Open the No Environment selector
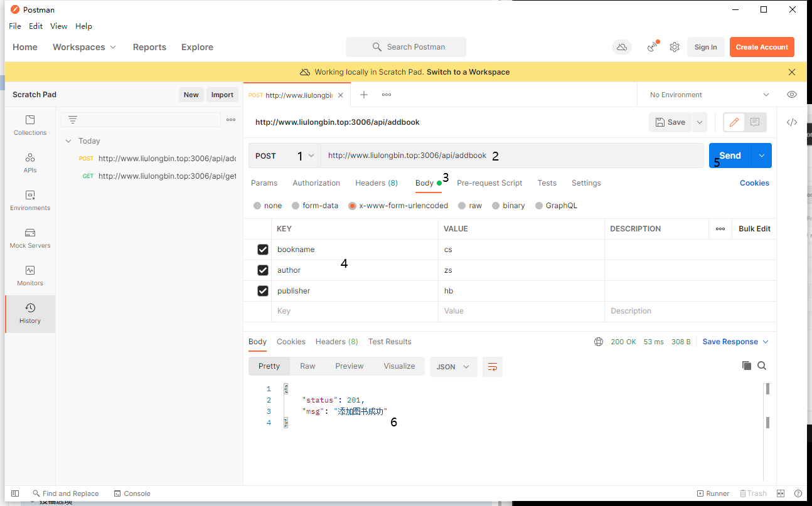812x506 pixels. click(x=709, y=95)
